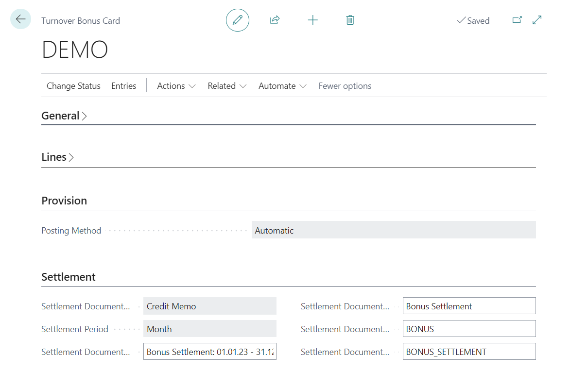Click the back arrow button
Image resolution: width=588 pixels, height=388 pixels.
click(20, 19)
